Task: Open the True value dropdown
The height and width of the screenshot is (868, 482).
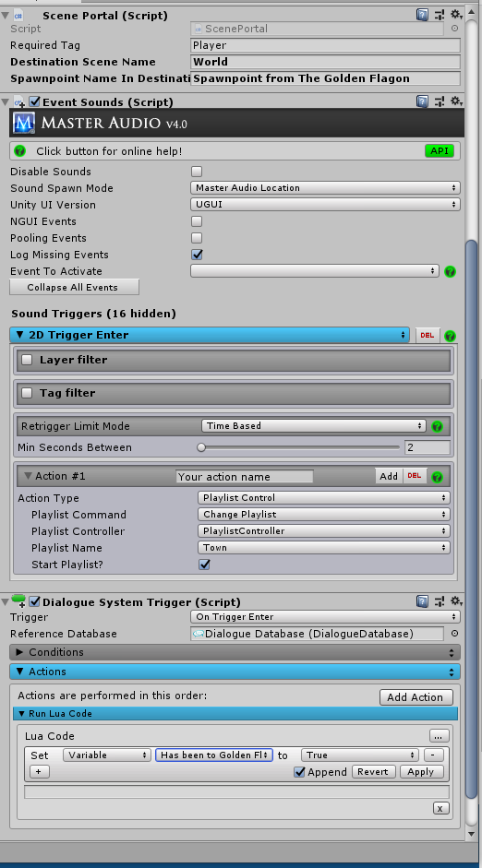Action: 360,755
